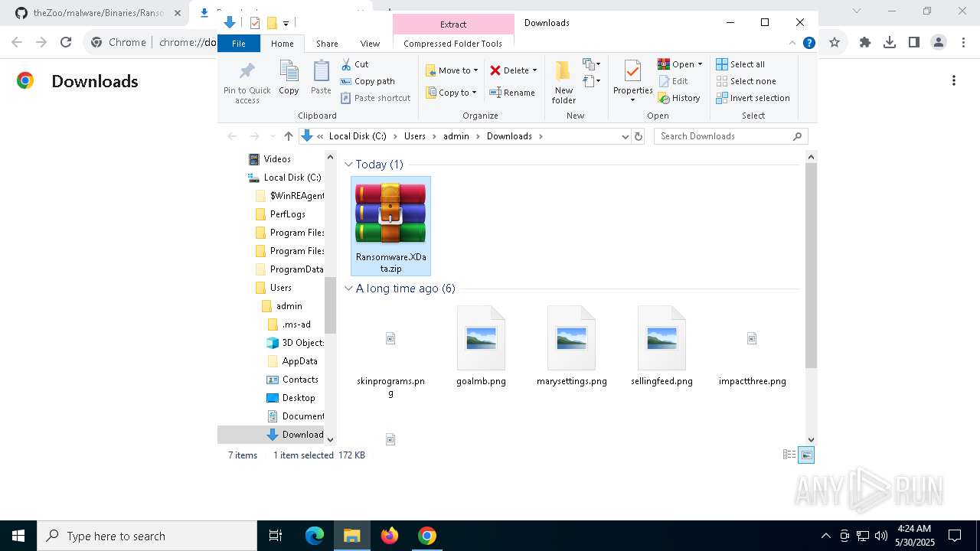Click Chrome downloads tray icon
Image resolution: width=980 pixels, height=551 pixels.
tap(890, 42)
